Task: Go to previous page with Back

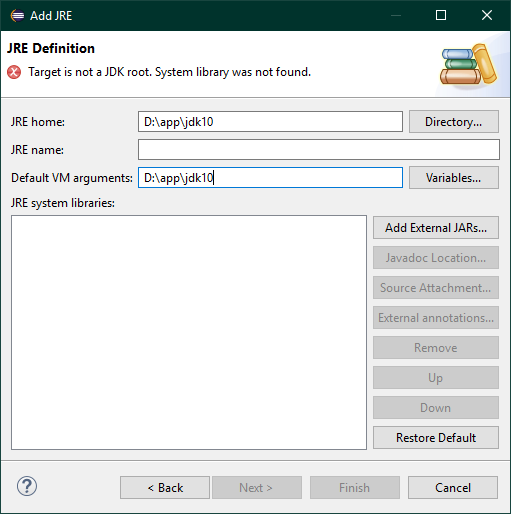Action: pyautogui.click(x=165, y=488)
